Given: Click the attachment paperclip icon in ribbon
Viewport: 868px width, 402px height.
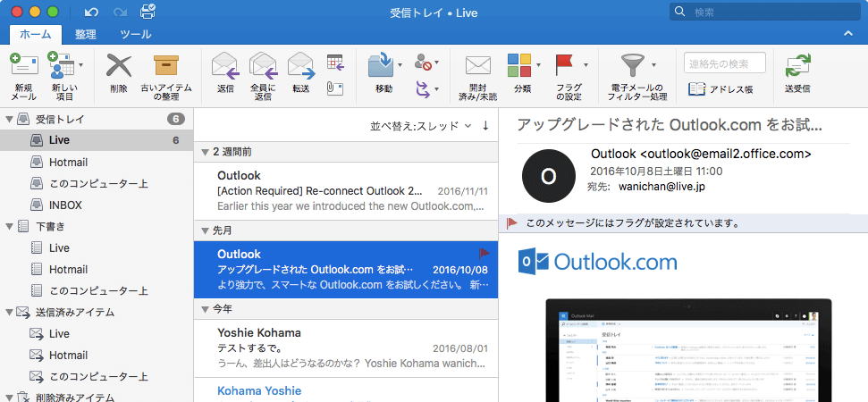Looking at the screenshot, I should click(x=335, y=88).
